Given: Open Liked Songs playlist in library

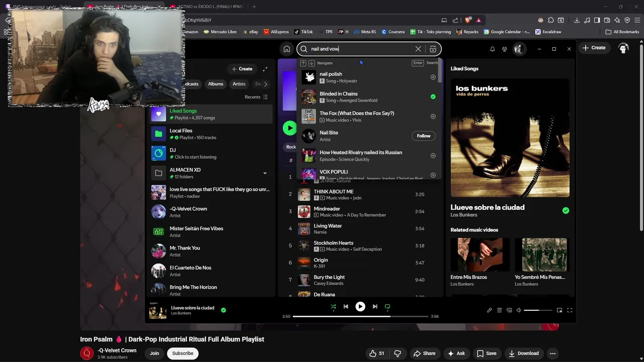Looking at the screenshot, I should pyautogui.click(x=211, y=114).
